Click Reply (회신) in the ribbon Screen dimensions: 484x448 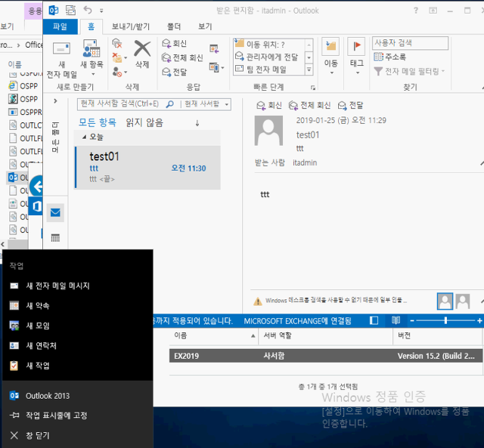(x=175, y=44)
